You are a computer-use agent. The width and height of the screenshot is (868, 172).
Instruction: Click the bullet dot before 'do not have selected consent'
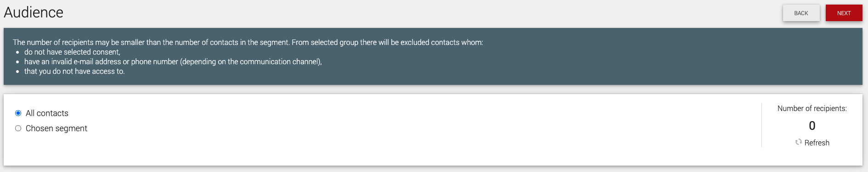coord(17,52)
